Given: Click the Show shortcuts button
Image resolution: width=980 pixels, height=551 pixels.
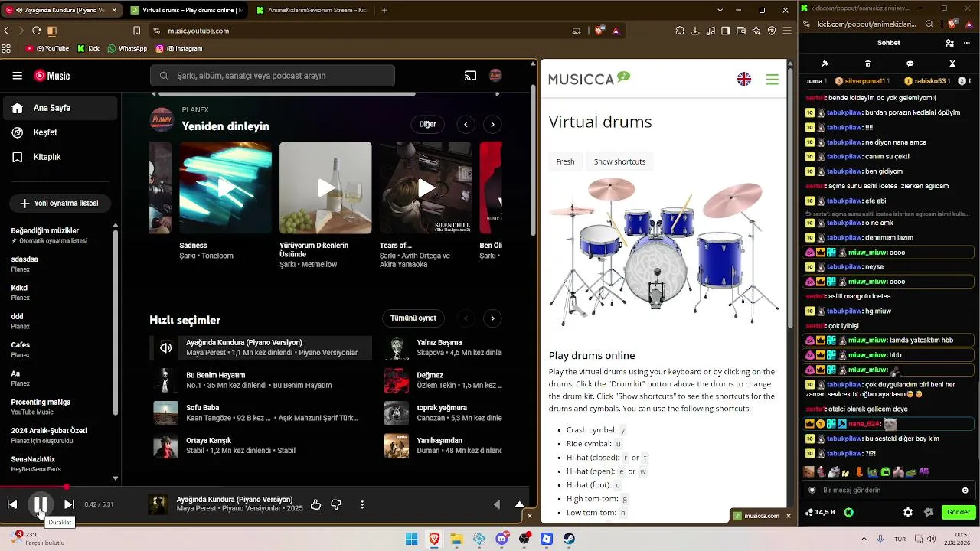Looking at the screenshot, I should (x=619, y=161).
